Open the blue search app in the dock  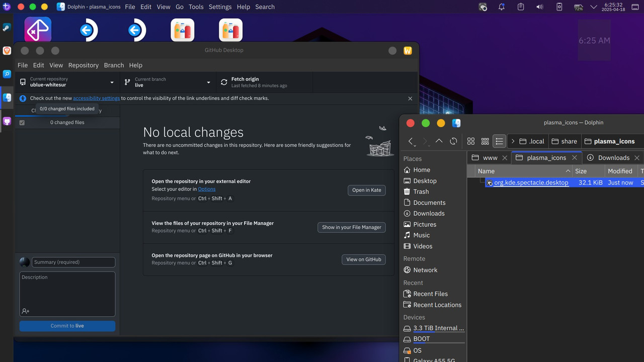pos(7,74)
